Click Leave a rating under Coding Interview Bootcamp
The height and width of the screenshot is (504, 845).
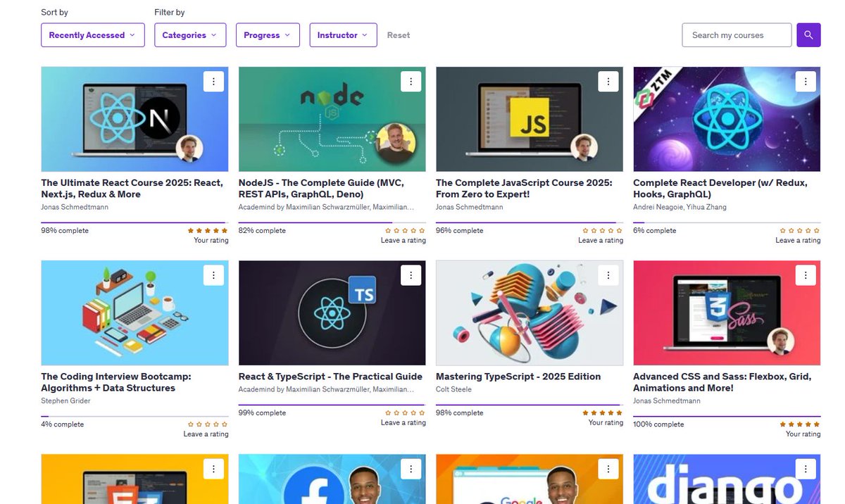[x=206, y=434]
